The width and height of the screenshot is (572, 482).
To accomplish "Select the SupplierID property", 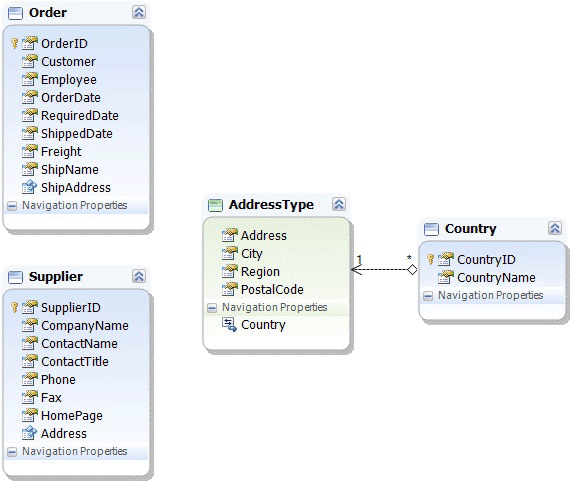I will click(x=70, y=308).
